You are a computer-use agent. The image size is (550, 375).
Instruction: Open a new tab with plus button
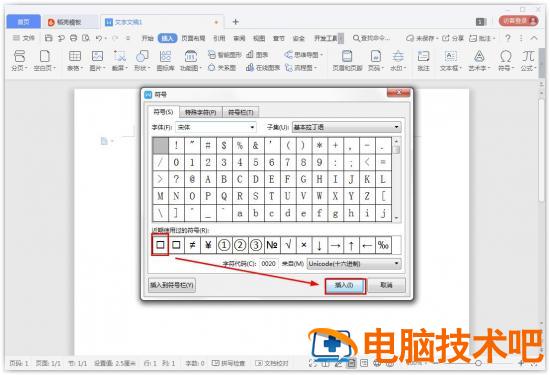[x=235, y=22]
